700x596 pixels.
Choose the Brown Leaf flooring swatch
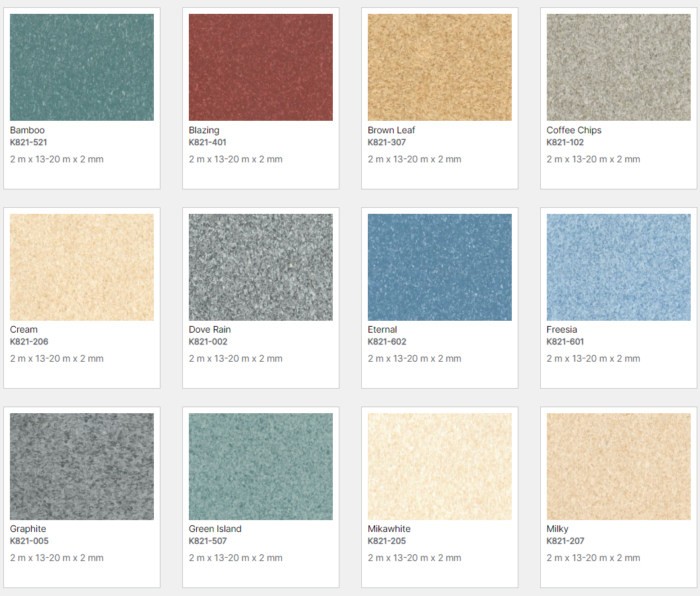pyautogui.click(x=440, y=67)
